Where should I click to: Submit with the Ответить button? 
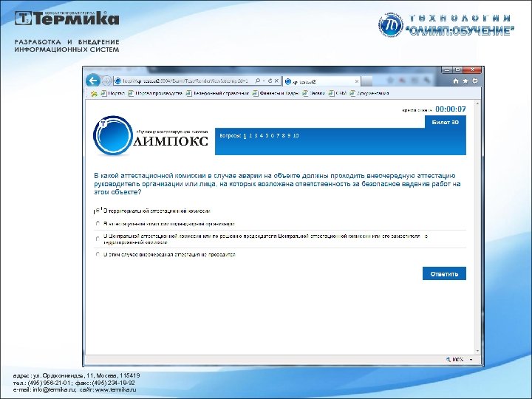coord(444,273)
